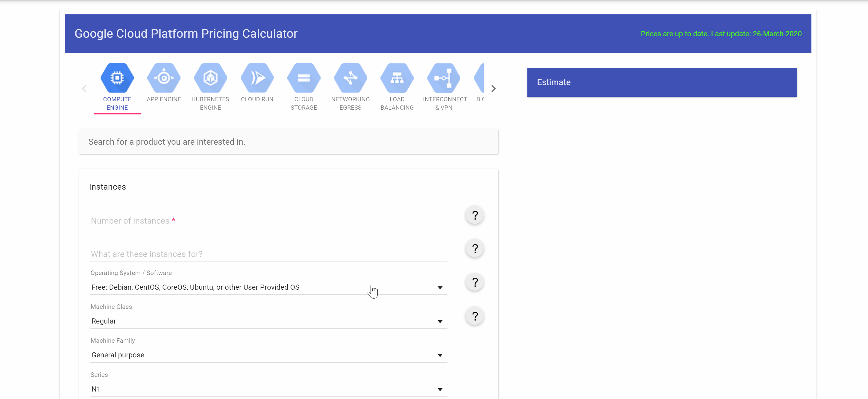Click the help icon for Machine Class
Viewport: 868px width, 399px height.
pos(474,316)
